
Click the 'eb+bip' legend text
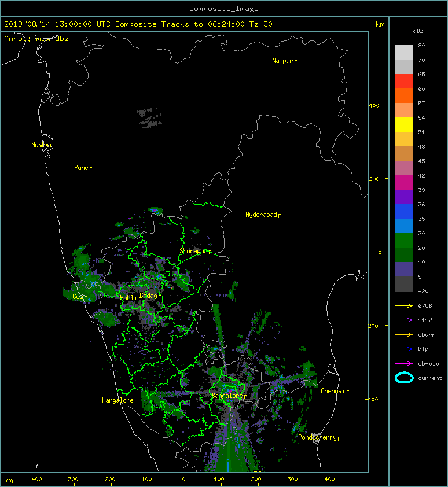(428, 364)
